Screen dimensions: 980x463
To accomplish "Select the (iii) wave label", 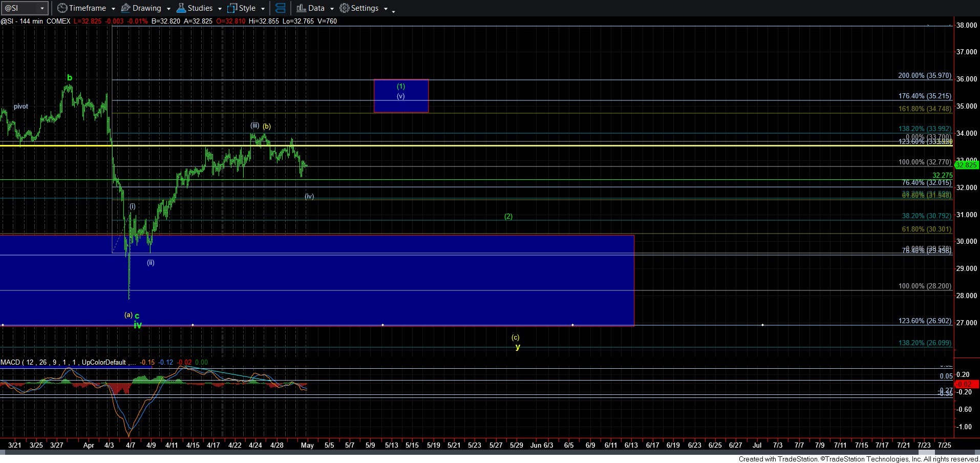I will [254, 125].
